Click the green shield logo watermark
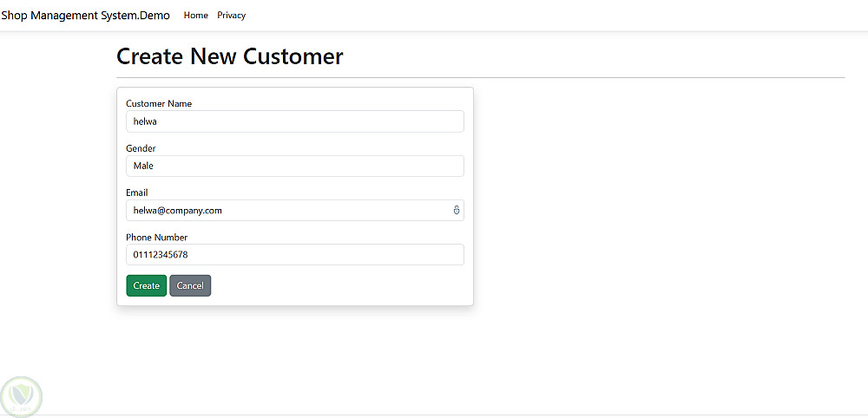The height and width of the screenshot is (418, 868). [x=21, y=396]
